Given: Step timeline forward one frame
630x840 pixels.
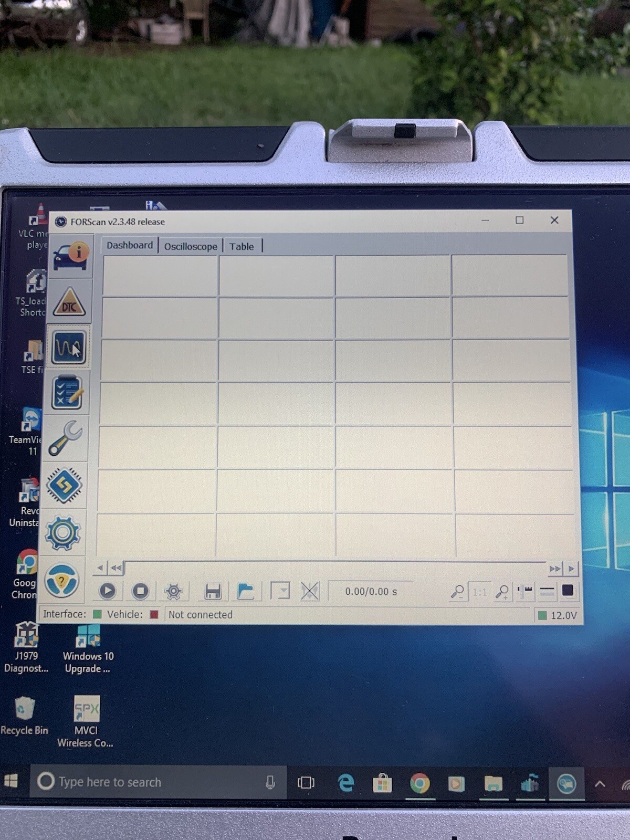Looking at the screenshot, I should point(571,569).
